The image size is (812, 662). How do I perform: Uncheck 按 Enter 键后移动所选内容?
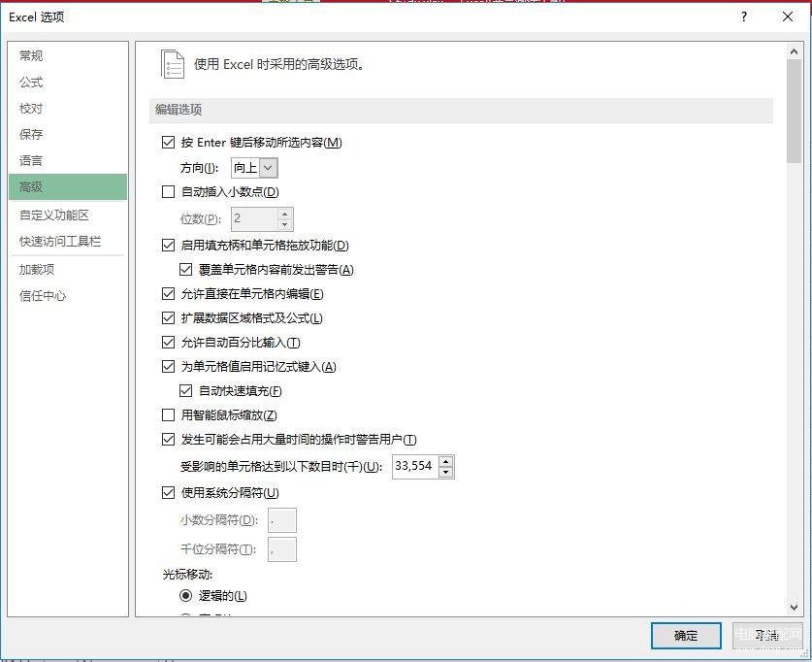pyautogui.click(x=168, y=143)
